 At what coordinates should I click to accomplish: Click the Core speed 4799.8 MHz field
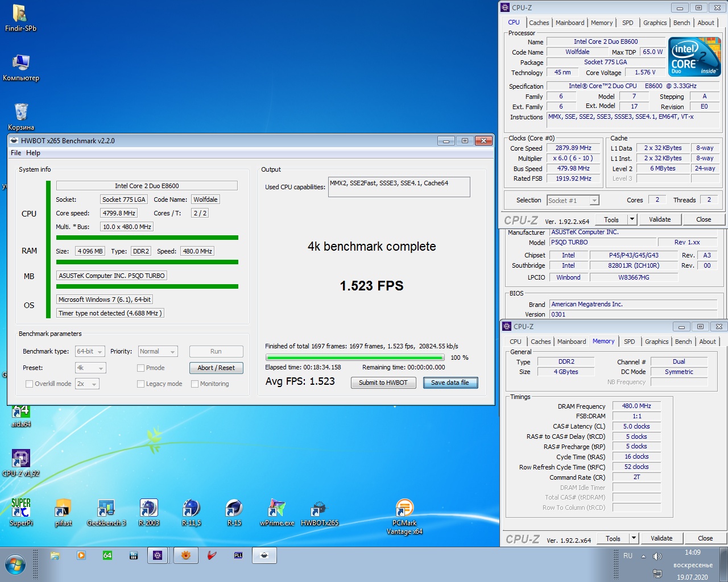119,213
